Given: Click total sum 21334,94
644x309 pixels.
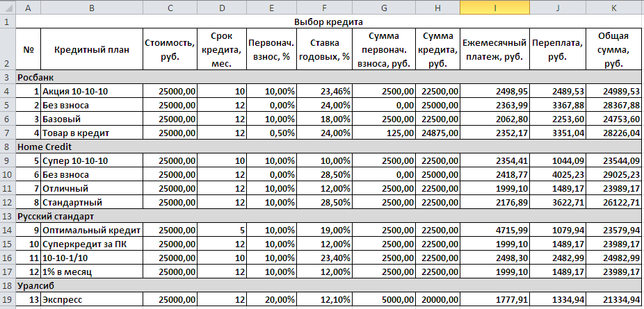Looking at the screenshot, I should 614,300.
